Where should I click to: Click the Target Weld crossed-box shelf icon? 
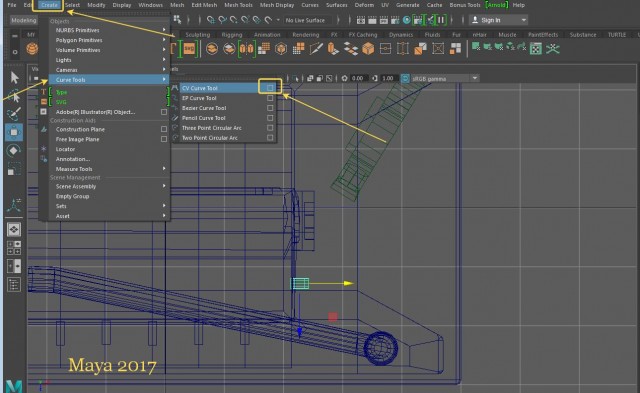438,49
